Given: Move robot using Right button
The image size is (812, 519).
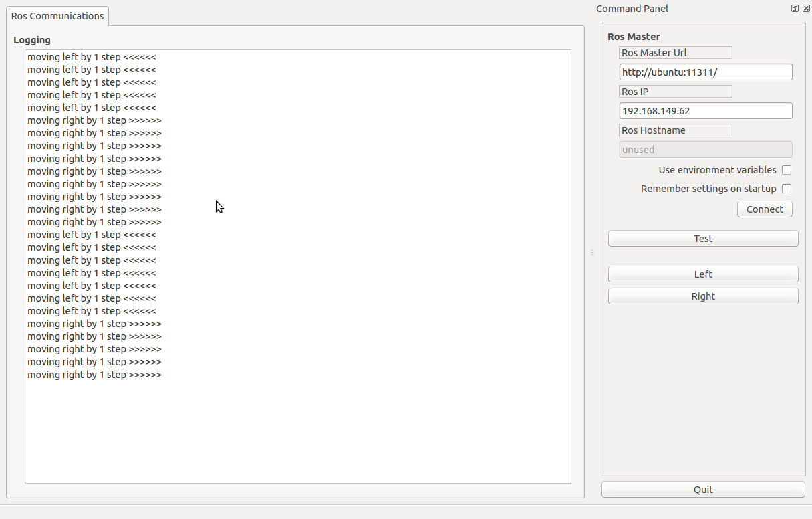Looking at the screenshot, I should pos(703,296).
